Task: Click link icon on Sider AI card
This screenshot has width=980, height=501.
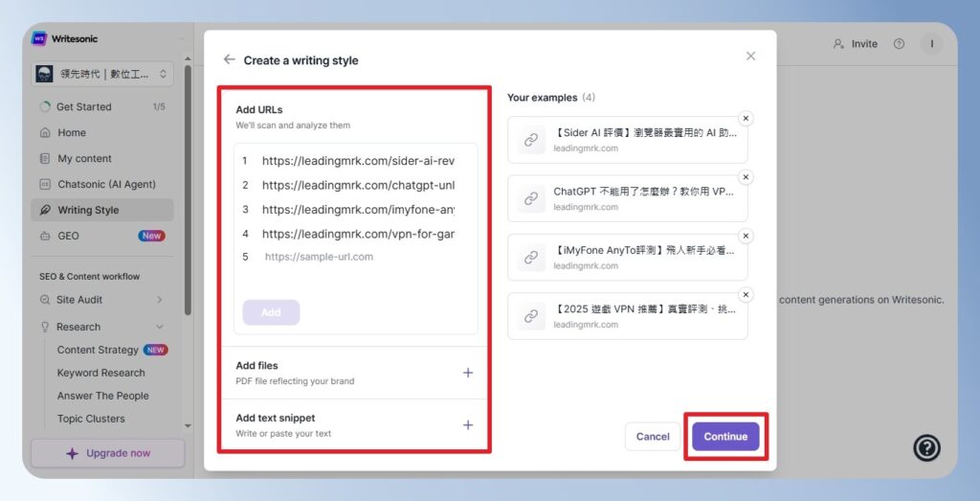Action: 531,140
